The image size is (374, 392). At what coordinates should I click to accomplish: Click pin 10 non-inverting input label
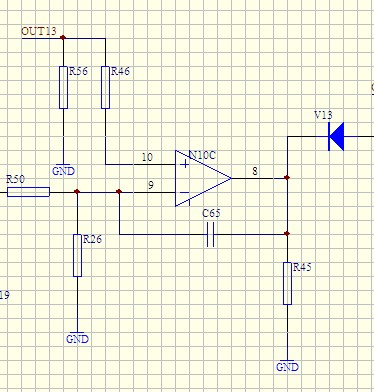pos(147,157)
